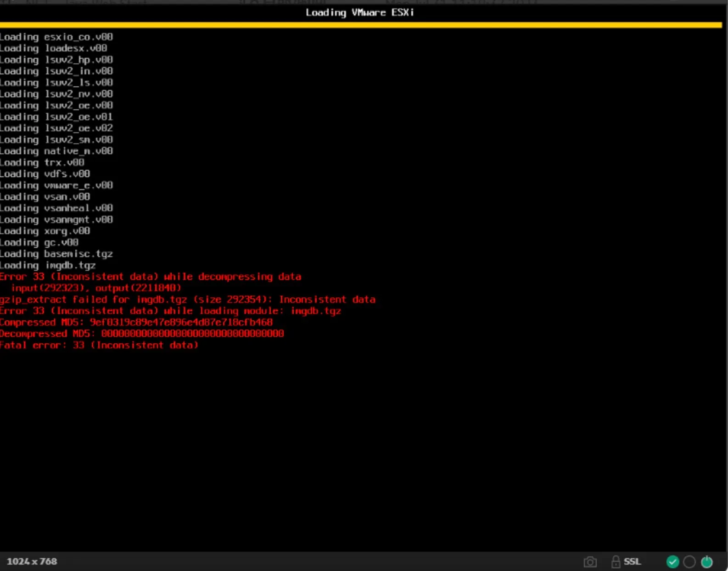Image resolution: width=728 pixels, height=571 pixels.
Task: Click the 'Loading lsuv2_sm.v00' line
Action: tap(56, 140)
